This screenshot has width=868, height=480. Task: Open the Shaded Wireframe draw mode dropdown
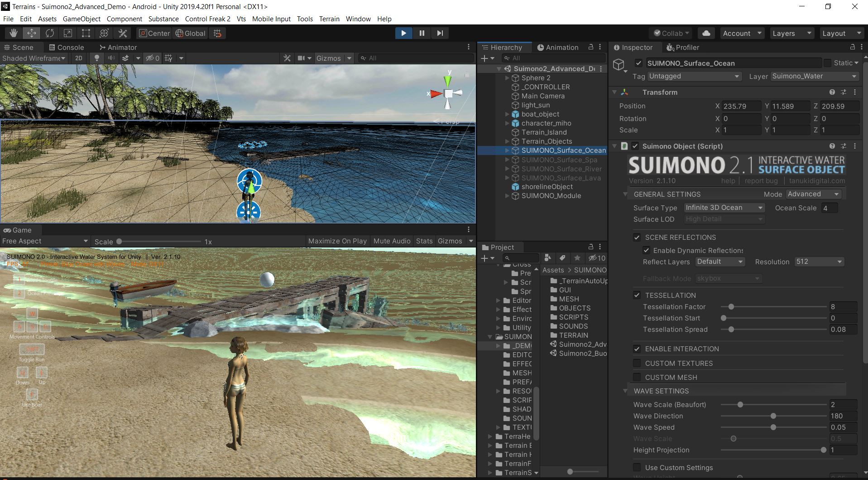pos(34,58)
